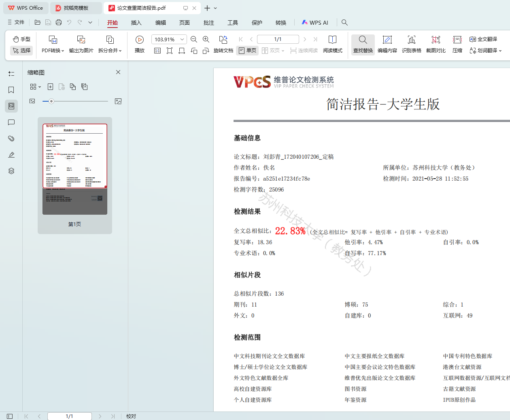
Task: Toggle 连续阅读 continuous reading
Action: (304, 51)
